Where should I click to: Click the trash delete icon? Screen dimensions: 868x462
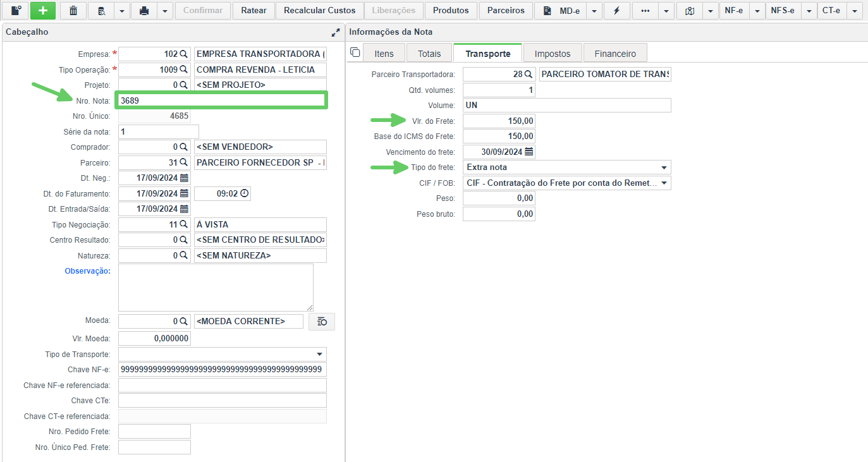73,11
